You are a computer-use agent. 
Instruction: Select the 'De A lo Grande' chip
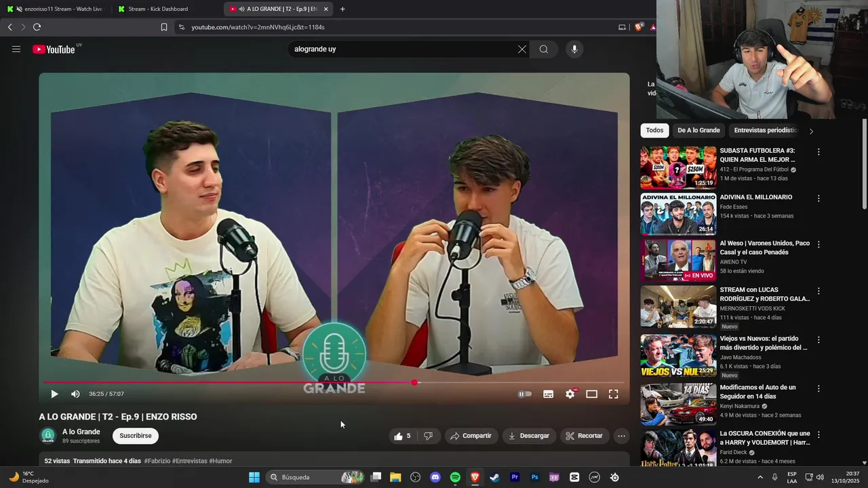[x=698, y=130]
